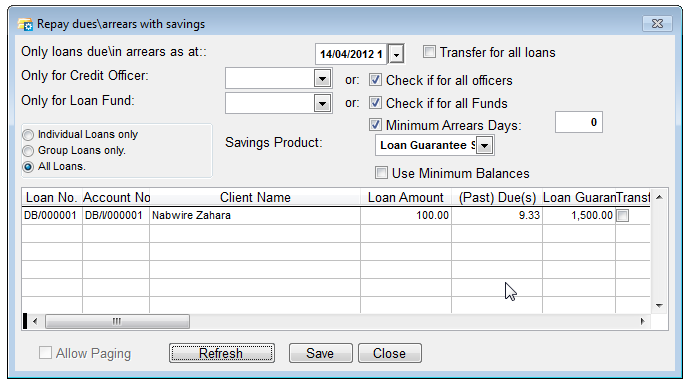Click horizontal scrollbar right arrow

pyautogui.click(x=642, y=322)
